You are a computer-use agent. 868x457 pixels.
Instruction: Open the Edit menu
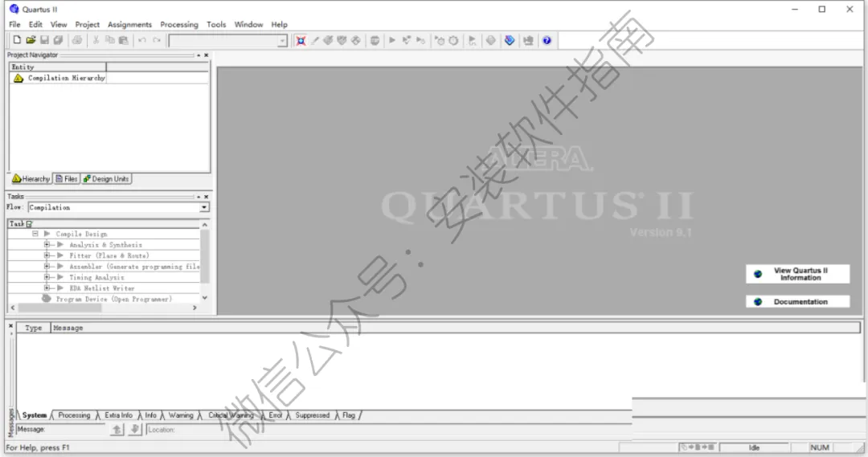35,24
